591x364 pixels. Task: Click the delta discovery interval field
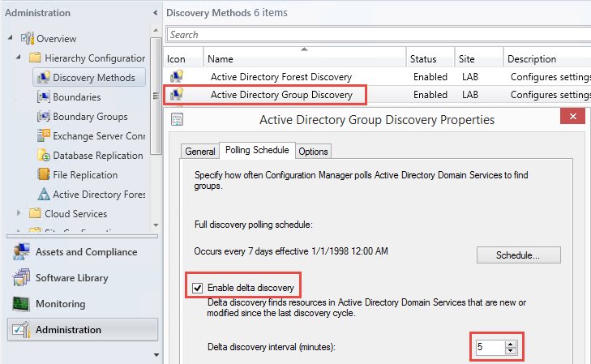[490, 347]
